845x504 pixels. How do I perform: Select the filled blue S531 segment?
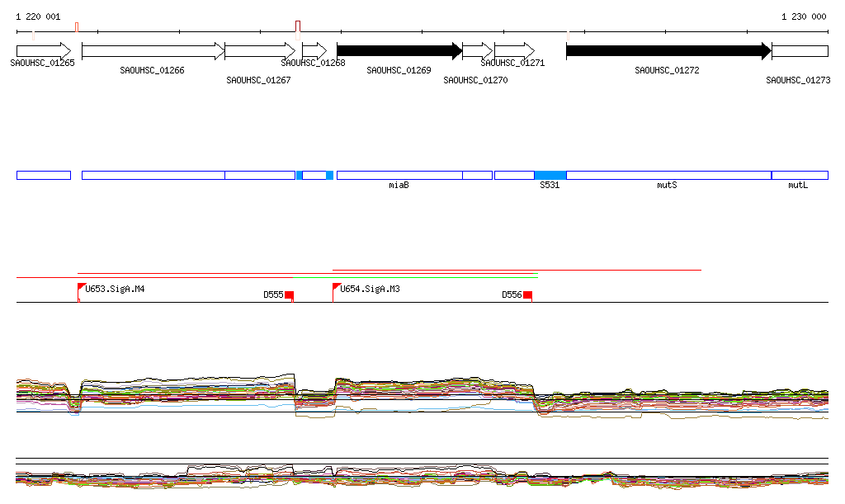[x=550, y=175]
